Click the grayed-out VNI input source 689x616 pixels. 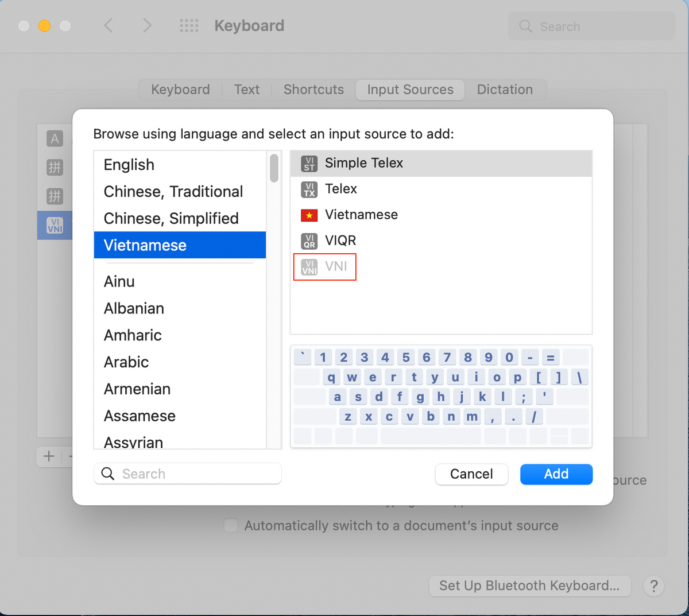tap(325, 266)
